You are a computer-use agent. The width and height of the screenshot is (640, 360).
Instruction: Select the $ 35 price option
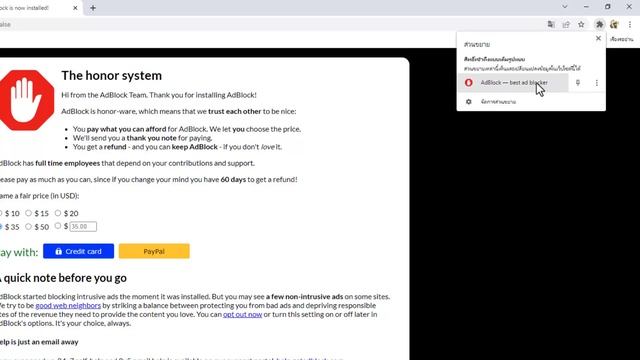click(x=1, y=227)
